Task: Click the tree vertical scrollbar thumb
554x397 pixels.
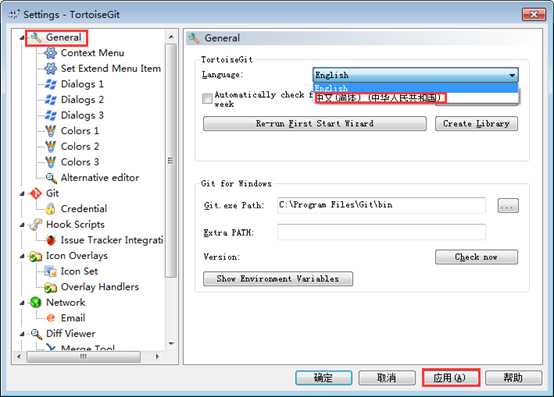Action: (171, 161)
